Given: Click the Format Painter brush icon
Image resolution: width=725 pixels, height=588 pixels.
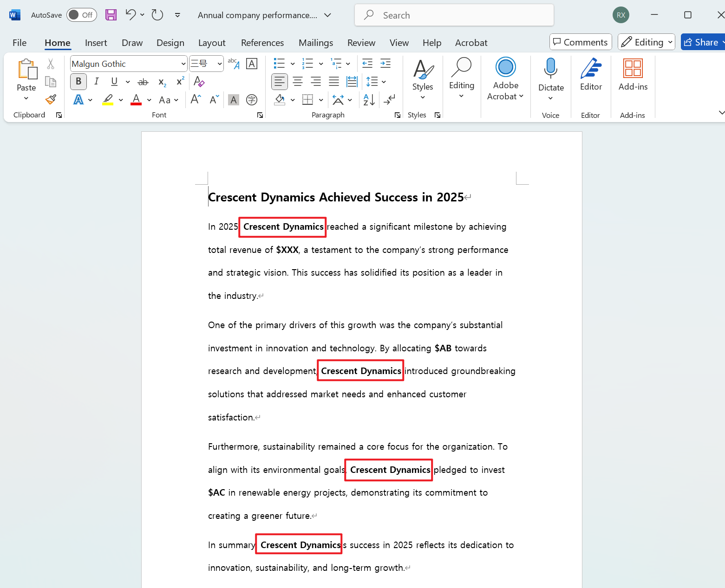Looking at the screenshot, I should click(x=51, y=99).
